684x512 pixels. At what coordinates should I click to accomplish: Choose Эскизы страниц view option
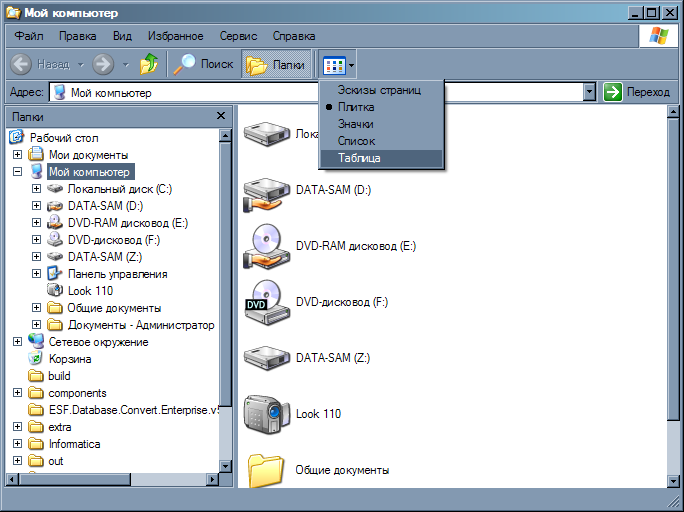pos(381,90)
